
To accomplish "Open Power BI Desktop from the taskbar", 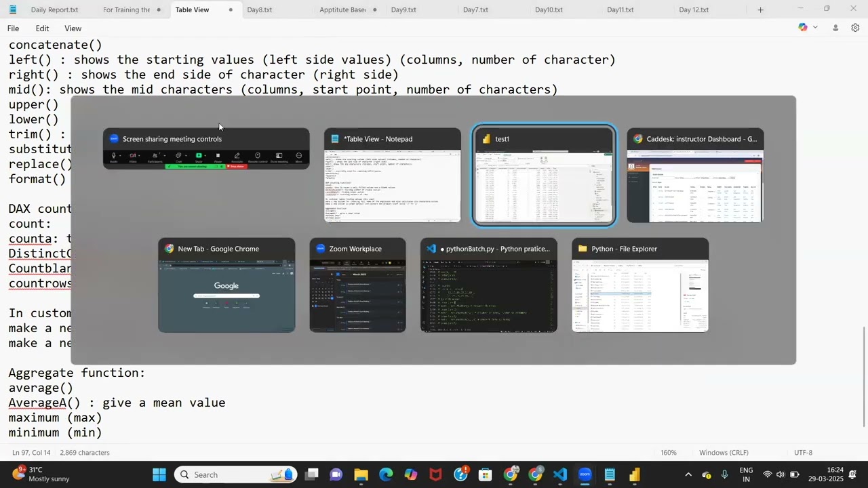I will click(x=635, y=474).
